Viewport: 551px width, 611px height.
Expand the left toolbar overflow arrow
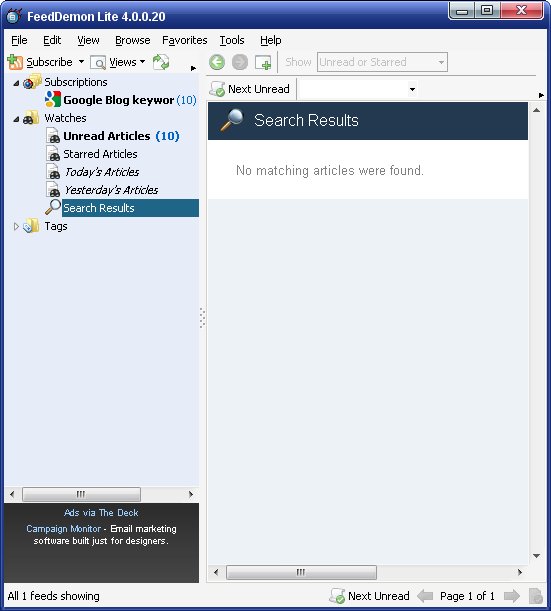click(x=193, y=68)
